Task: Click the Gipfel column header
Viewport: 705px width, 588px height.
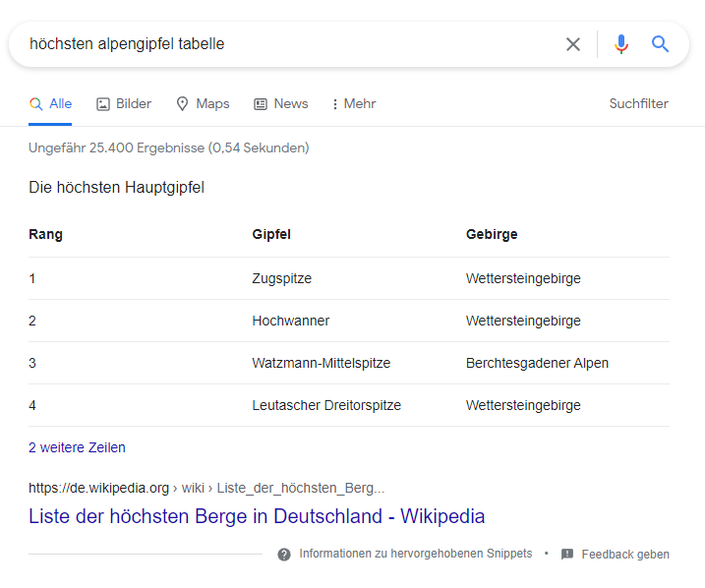Action: click(271, 234)
